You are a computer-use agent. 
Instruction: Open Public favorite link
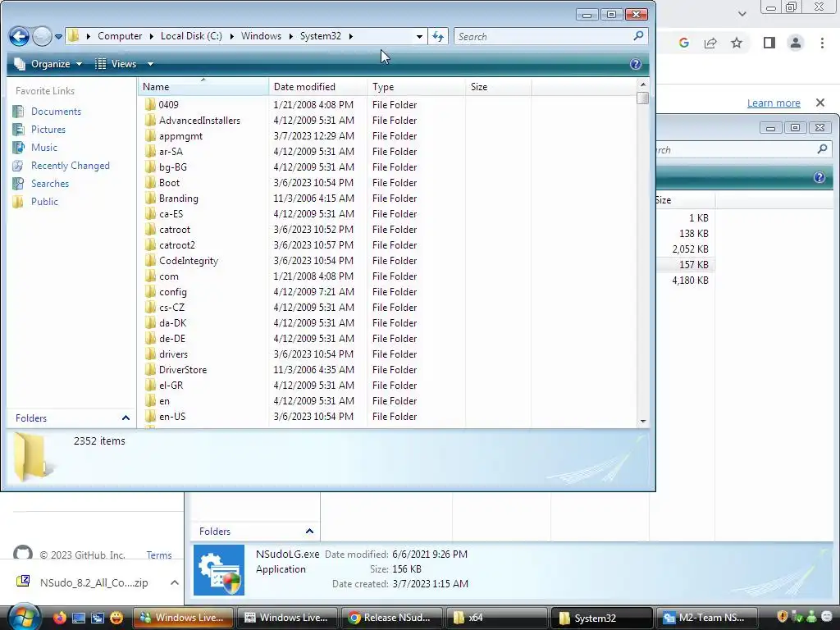[44, 202]
